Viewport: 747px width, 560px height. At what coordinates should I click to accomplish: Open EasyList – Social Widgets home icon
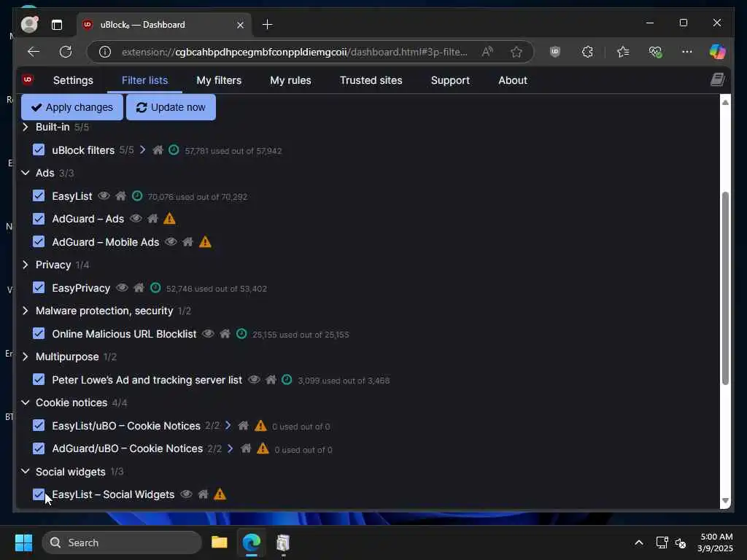coord(203,494)
